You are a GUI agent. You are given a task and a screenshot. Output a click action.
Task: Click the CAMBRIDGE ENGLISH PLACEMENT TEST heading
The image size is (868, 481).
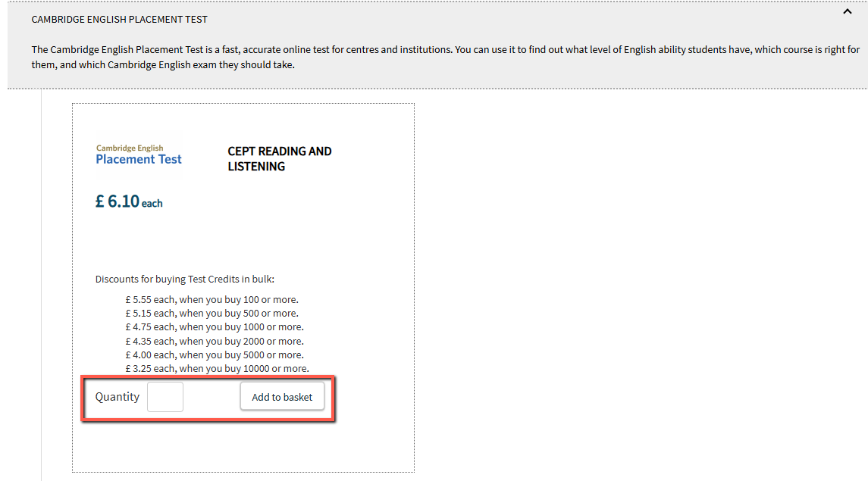[119, 19]
